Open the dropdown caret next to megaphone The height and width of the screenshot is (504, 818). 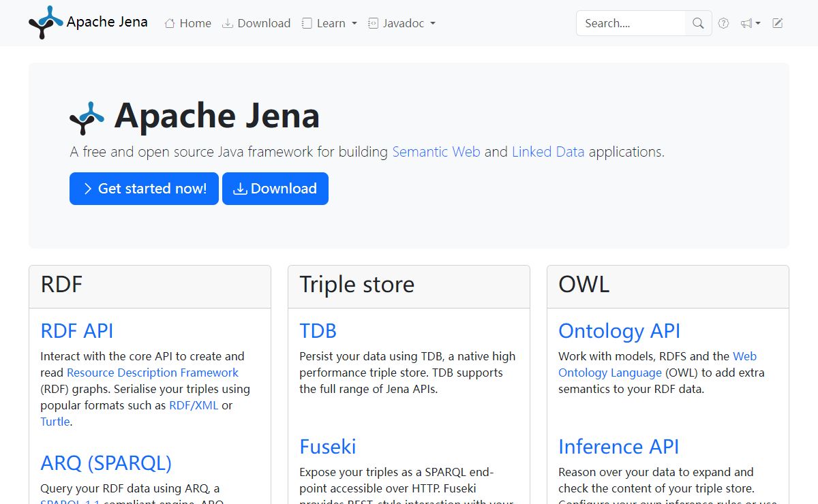tap(758, 23)
